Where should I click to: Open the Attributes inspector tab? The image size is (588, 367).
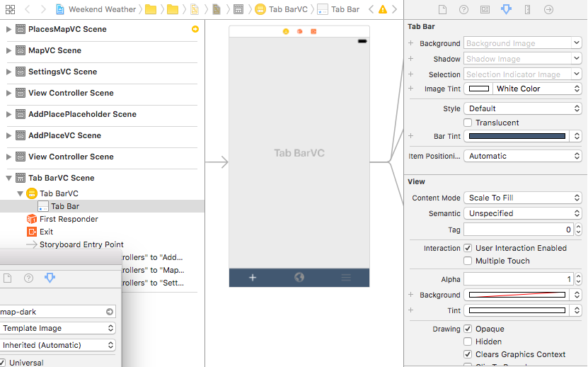pos(506,9)
